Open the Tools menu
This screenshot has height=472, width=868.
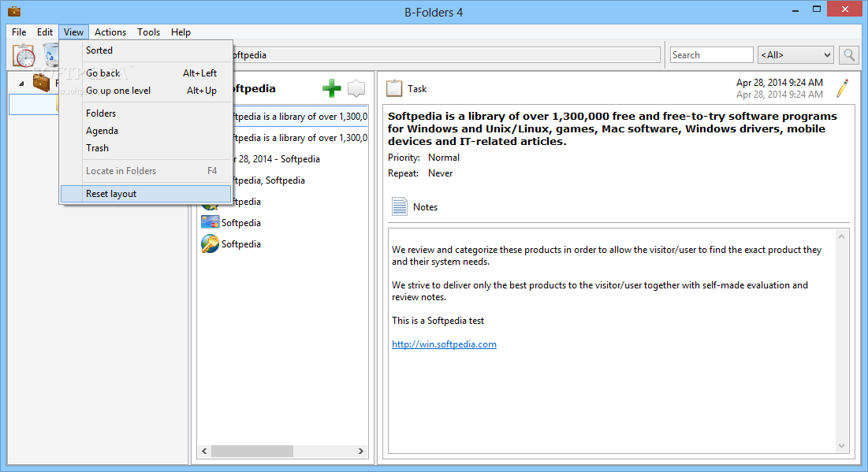pyautogui.click(x=148, y=32)
